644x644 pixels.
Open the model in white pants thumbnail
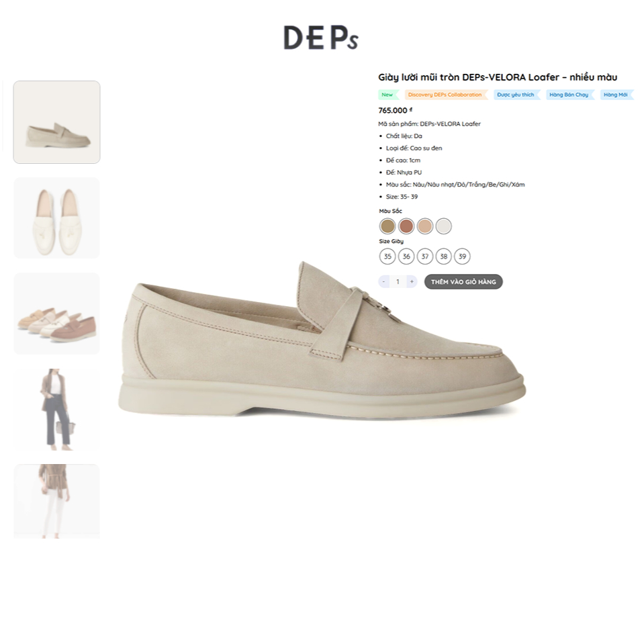point(56,501)
